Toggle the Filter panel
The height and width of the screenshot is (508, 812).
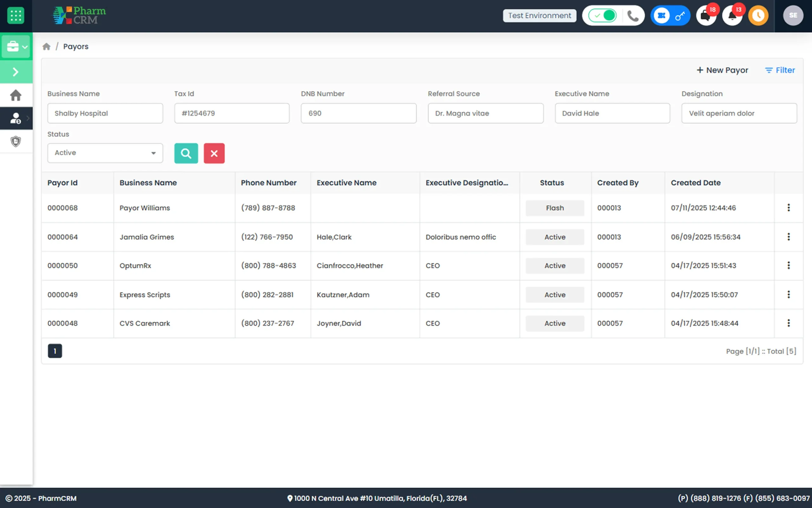780,70
